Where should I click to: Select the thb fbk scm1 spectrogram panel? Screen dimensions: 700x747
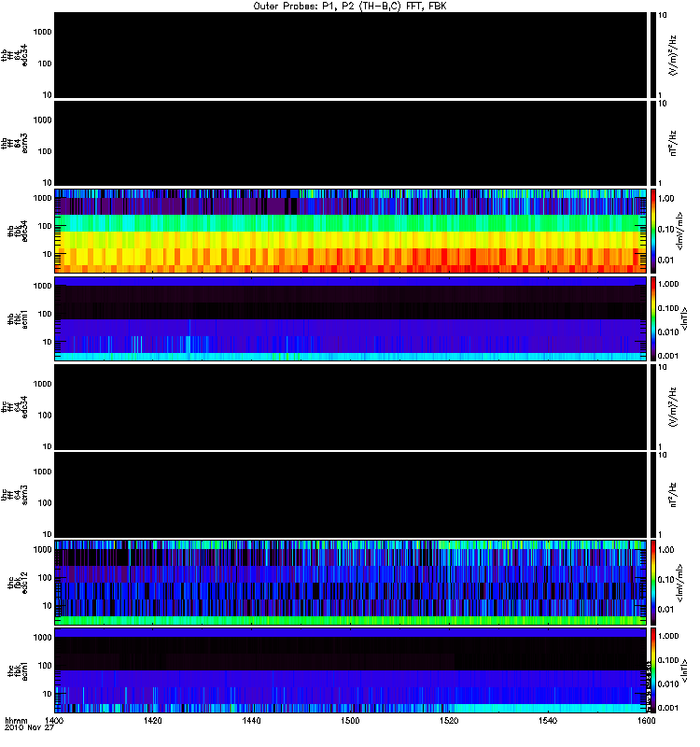351,318
